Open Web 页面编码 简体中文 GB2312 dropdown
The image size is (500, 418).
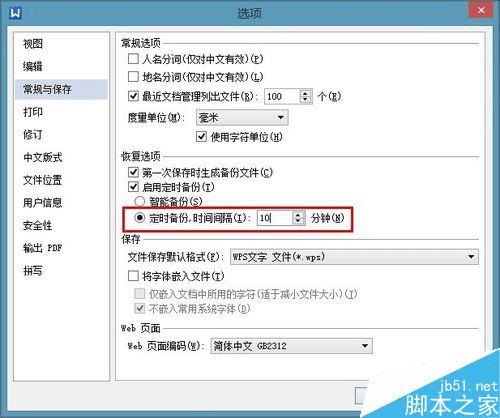point(292,346)
